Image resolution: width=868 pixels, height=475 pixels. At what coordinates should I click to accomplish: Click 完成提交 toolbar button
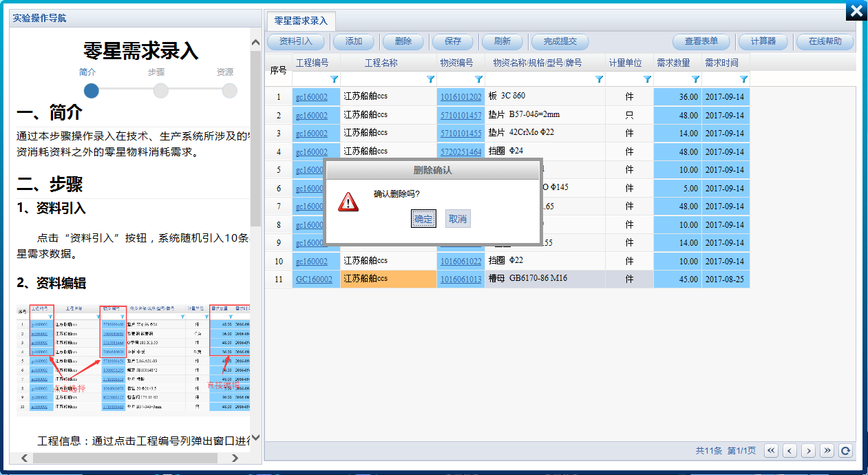[x=560, y=41]
